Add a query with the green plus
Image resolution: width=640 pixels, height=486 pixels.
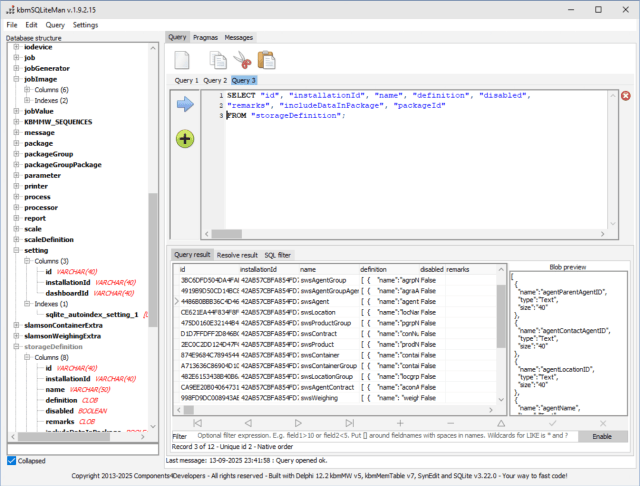(x=185, y=139)
